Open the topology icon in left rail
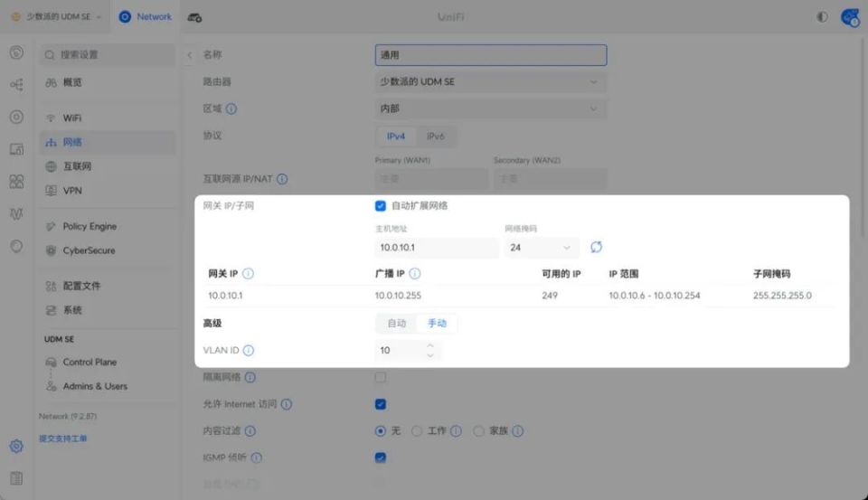Image resolution: width=868 pixels, height=500 pixels. (x=16, y=85)
